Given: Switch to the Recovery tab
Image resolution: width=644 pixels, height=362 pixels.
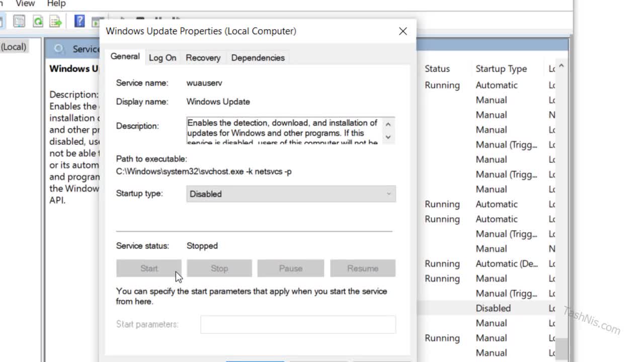Looking at the screenshot, I should click(203, 58).
